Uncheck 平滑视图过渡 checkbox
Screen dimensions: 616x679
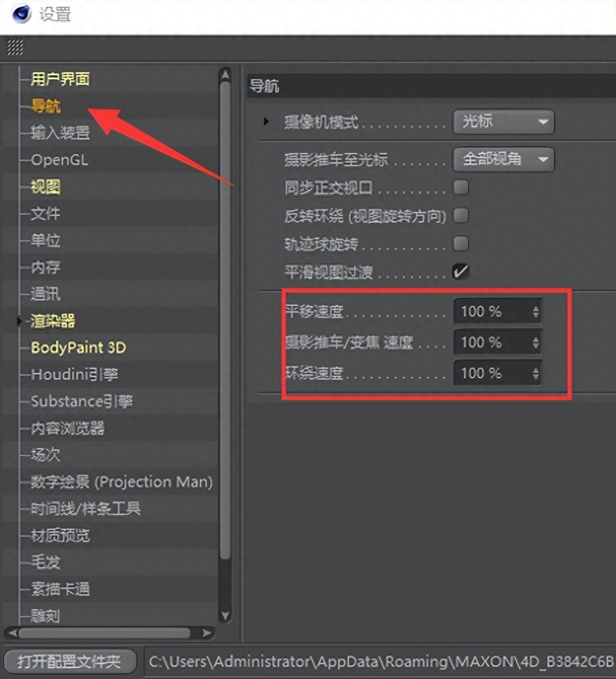tap(461, 272)
